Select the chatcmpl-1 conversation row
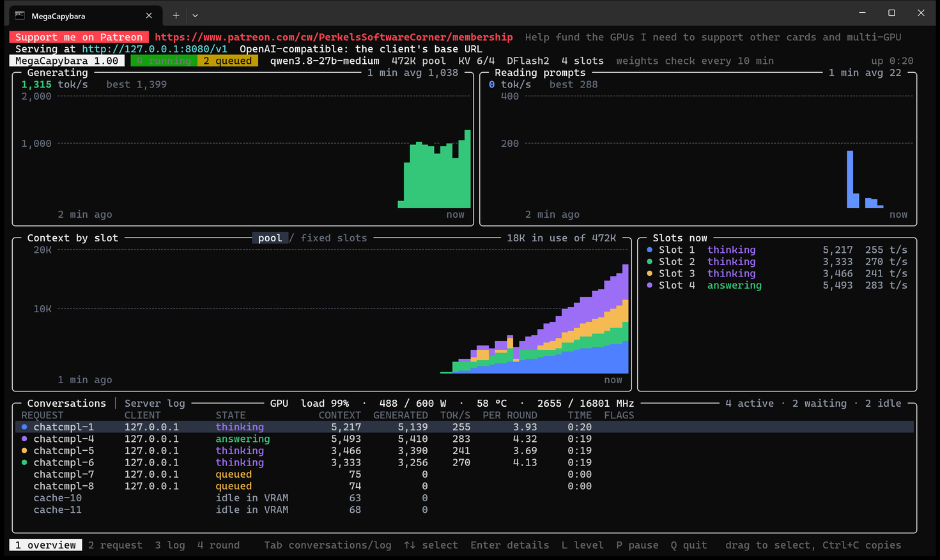Screen dimensions: 940x560 [x=465, y=427]
